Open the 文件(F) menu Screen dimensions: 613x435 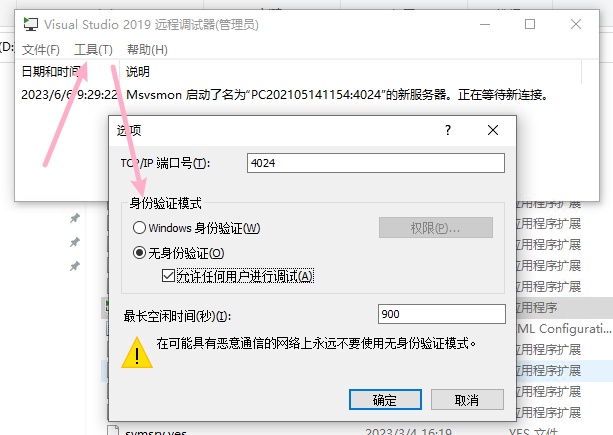click(41, 50)
